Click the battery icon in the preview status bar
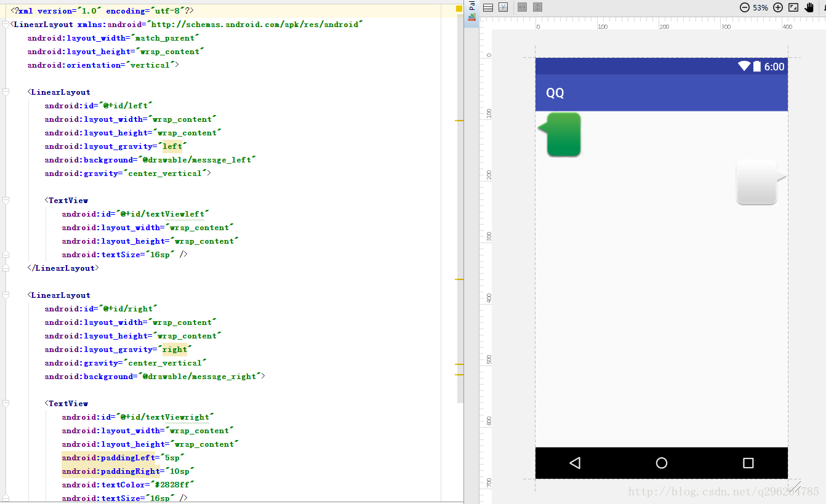 (757, 66)
